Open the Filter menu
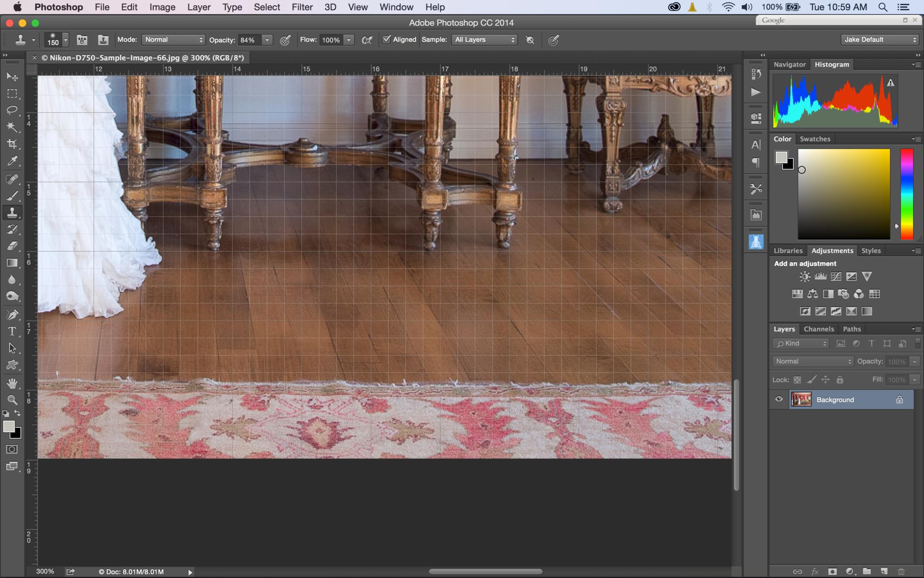The width and height of the screenshot is (924, 578). 302,7
